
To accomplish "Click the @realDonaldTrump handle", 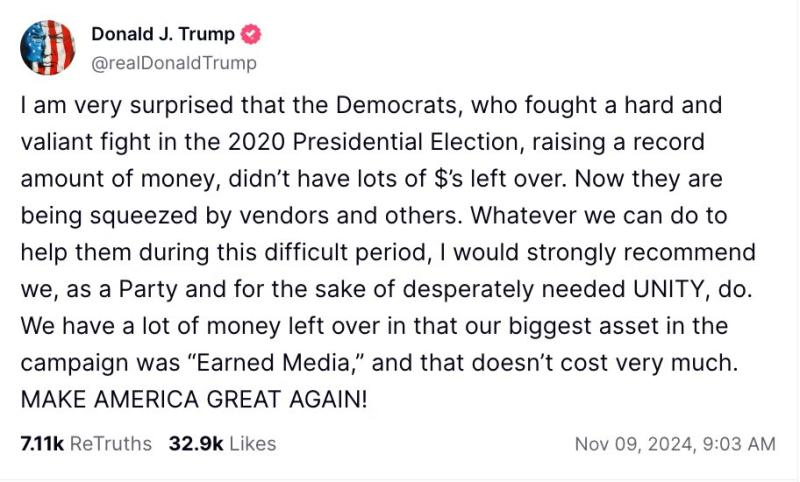I will point(174,63).
